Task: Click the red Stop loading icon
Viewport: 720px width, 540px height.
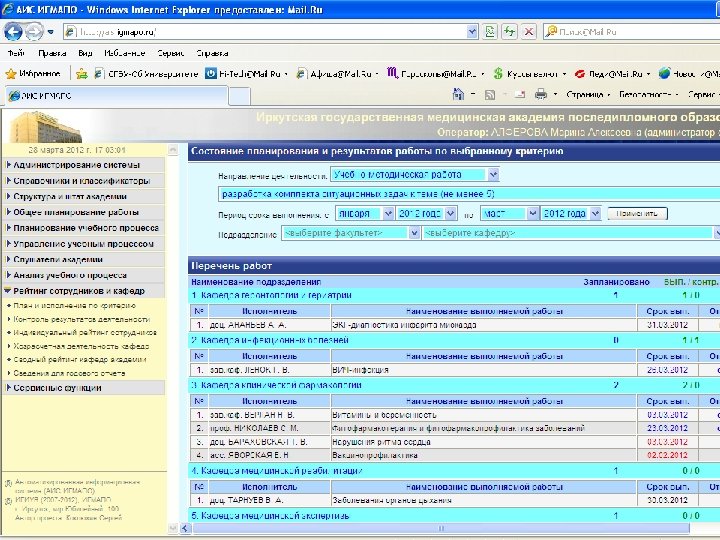Action: click(529, 32)
